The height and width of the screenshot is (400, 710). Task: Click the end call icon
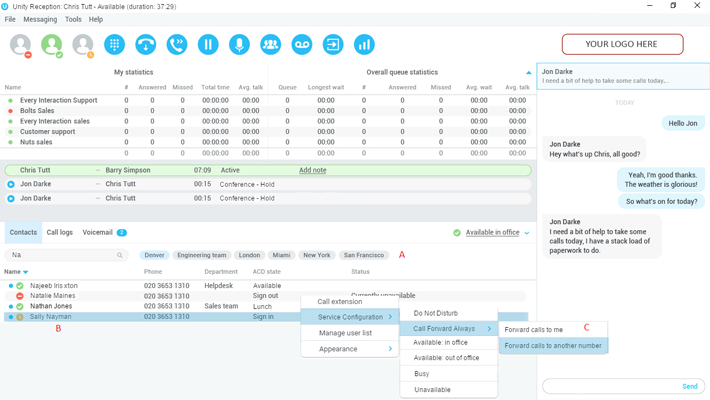(x=146, y=44)
